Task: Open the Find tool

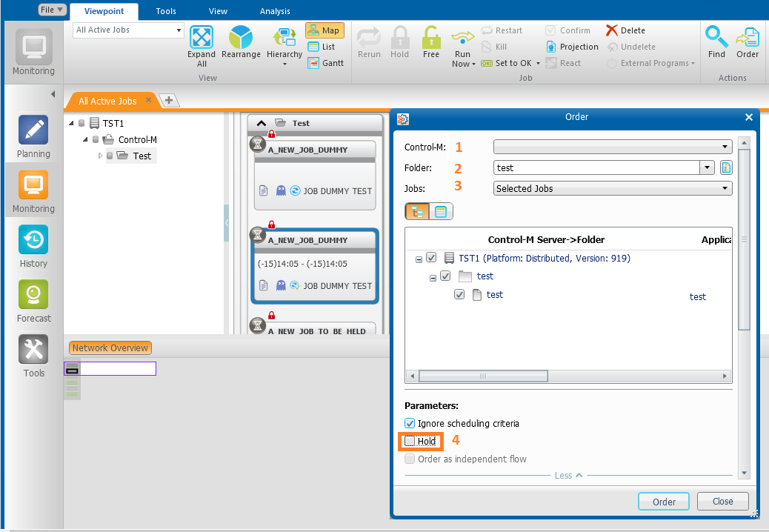Action: coord(716,39)
